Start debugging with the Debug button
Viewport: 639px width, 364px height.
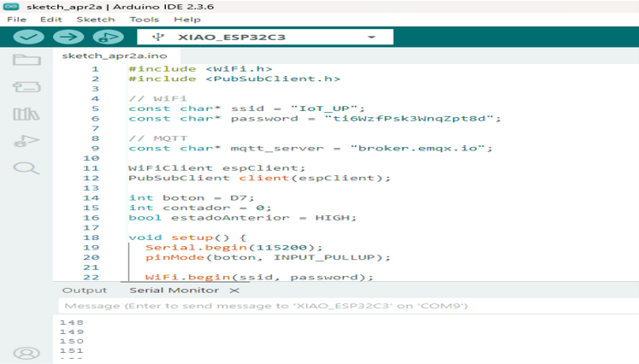tap(108, 37)
